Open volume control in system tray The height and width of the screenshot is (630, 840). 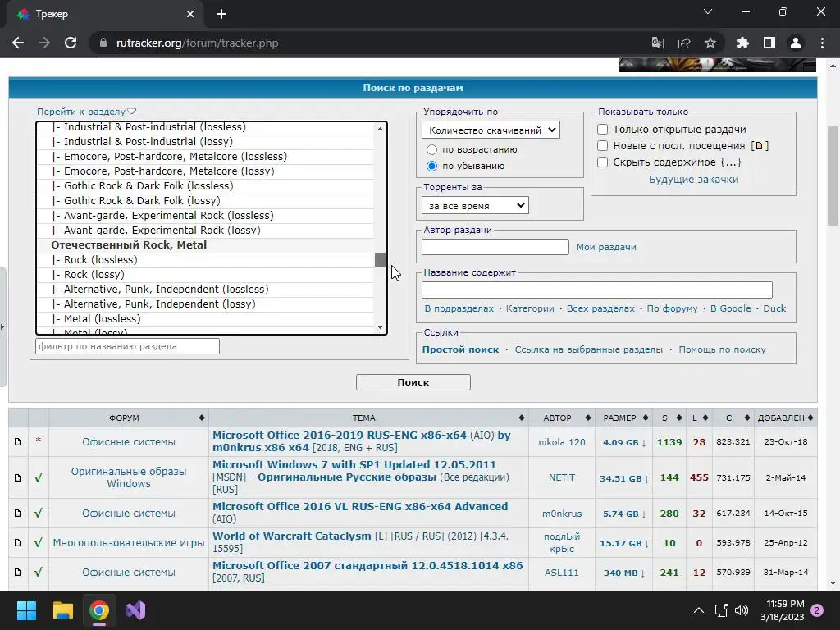[x=742, y=610]
